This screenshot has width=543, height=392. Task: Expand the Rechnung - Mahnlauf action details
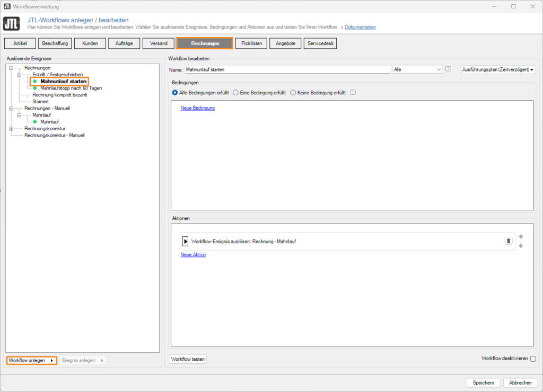coord(185,240)
